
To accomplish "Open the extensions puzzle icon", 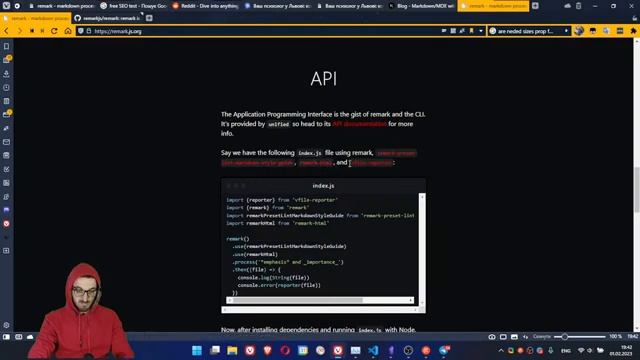I will coord(633,31).
